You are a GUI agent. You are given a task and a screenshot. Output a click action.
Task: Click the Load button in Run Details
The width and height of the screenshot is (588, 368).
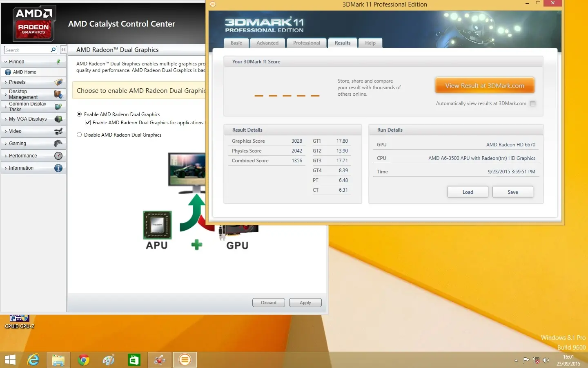click(x=468, y=192)
